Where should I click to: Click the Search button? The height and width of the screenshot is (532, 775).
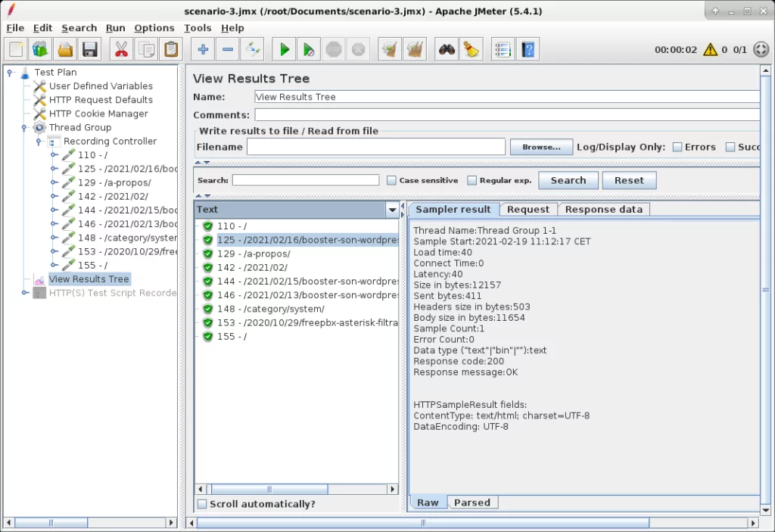[568, 180]
